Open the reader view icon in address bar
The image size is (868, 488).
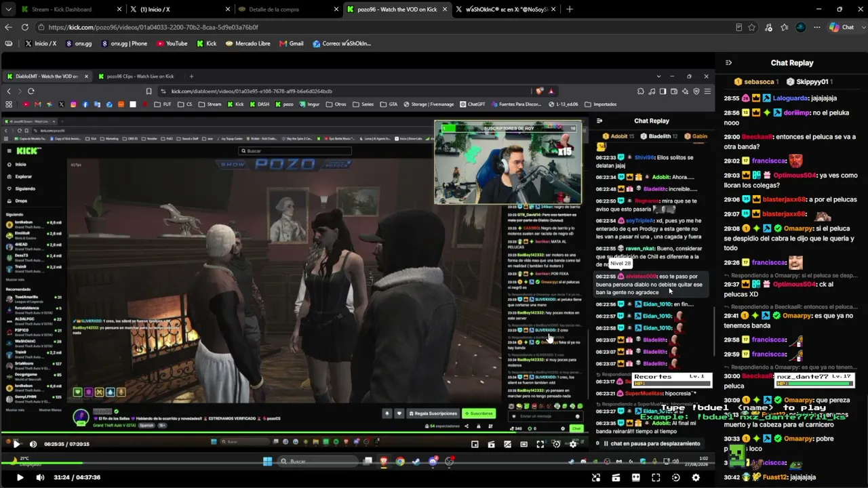[x=738, y=27]
